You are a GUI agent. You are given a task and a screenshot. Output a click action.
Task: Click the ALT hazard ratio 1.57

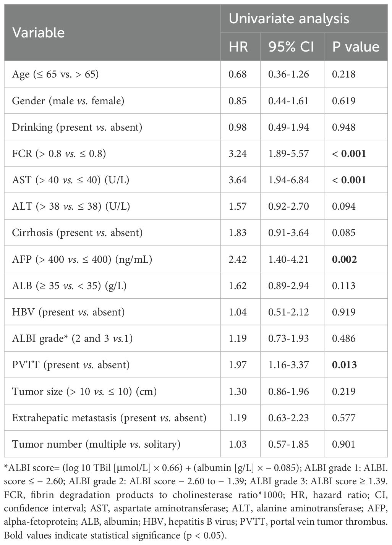point(238,206)
